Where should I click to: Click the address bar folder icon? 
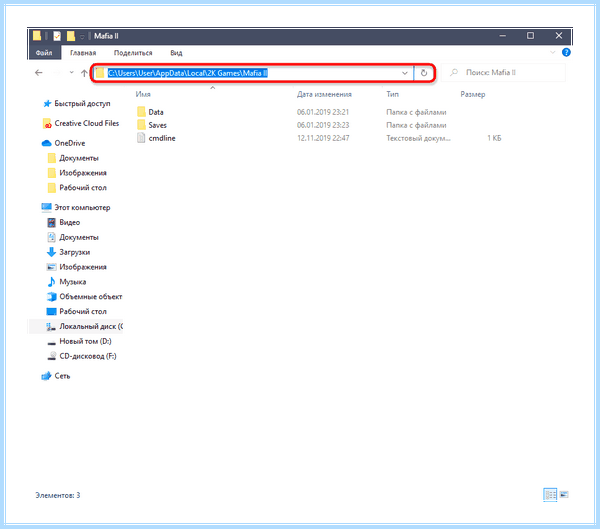click(100, 73)
